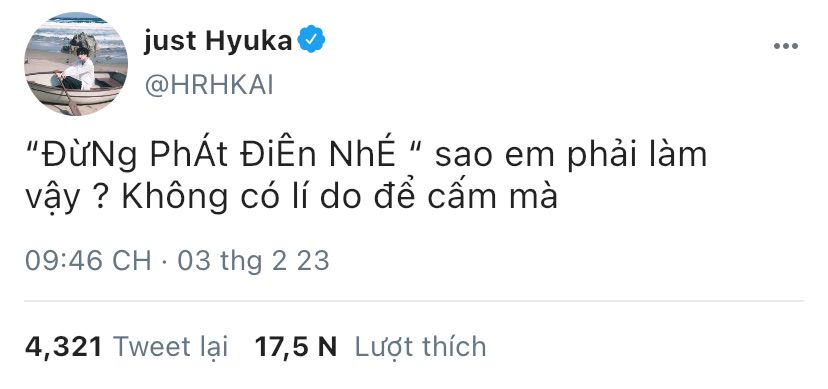Open the 17,5 N likes count
Screen dimensions: 828x389
pyautogui.click(x=296, y=347)
